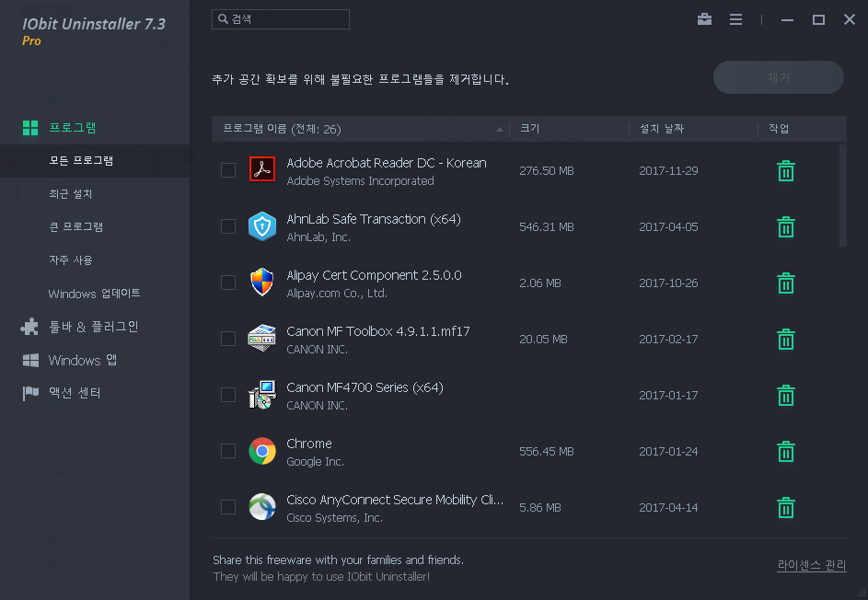Screen dimensions: 868x600
Task: Click trash icon for Alipay Cert Component
Action: [785, 283]
